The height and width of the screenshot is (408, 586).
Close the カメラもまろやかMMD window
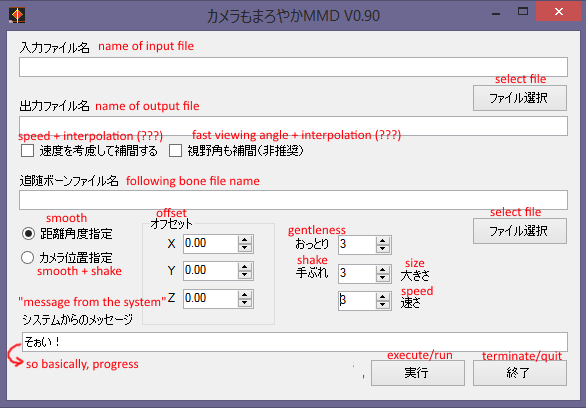559,12
